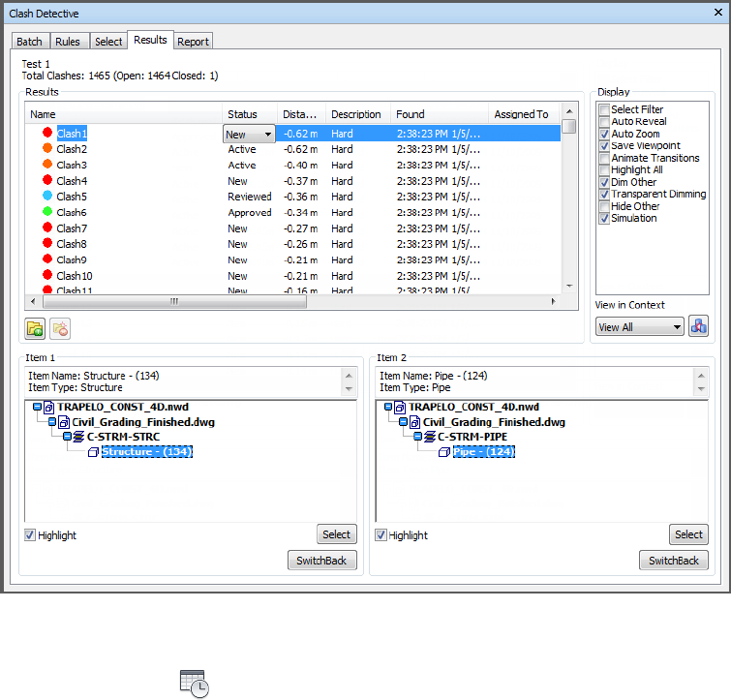Viewport: 731px width, 700px height.
Task: Click the compact clashes icon below Results
Action: tap(60, 328)
